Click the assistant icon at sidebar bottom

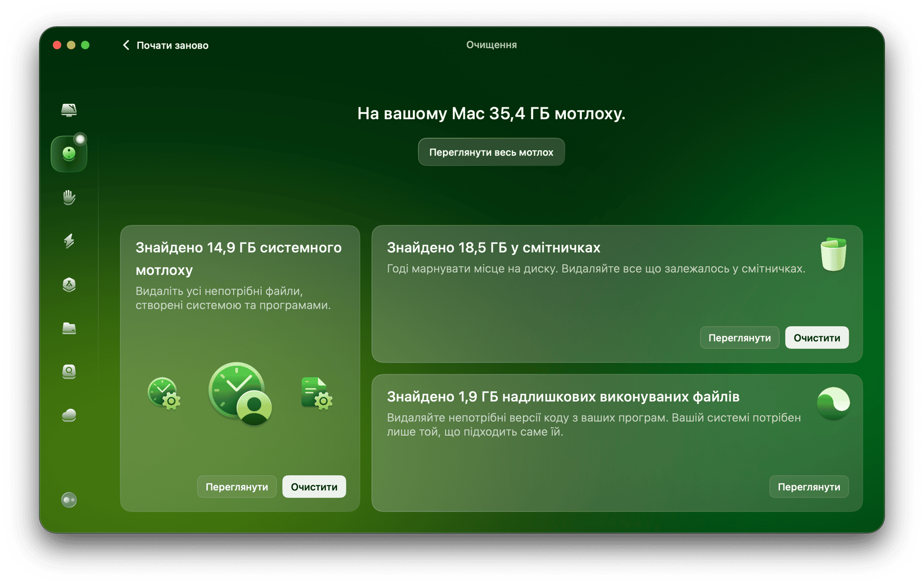[69, 500]
